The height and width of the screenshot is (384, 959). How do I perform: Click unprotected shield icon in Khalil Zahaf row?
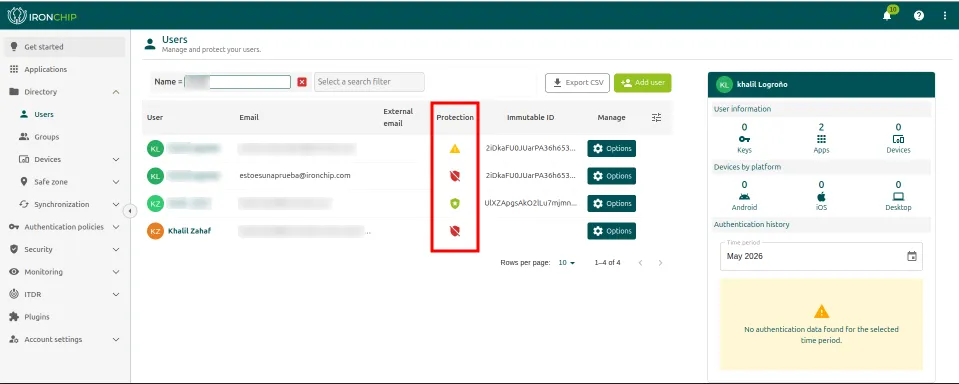(454, 231)
